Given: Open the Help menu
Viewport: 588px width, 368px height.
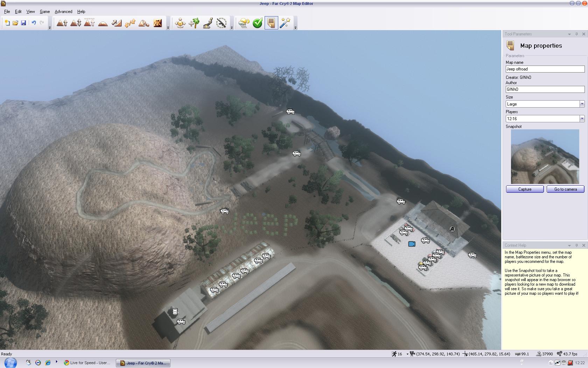Looking at the screenshot, I should pyautogui.click(x=81, y=12).
